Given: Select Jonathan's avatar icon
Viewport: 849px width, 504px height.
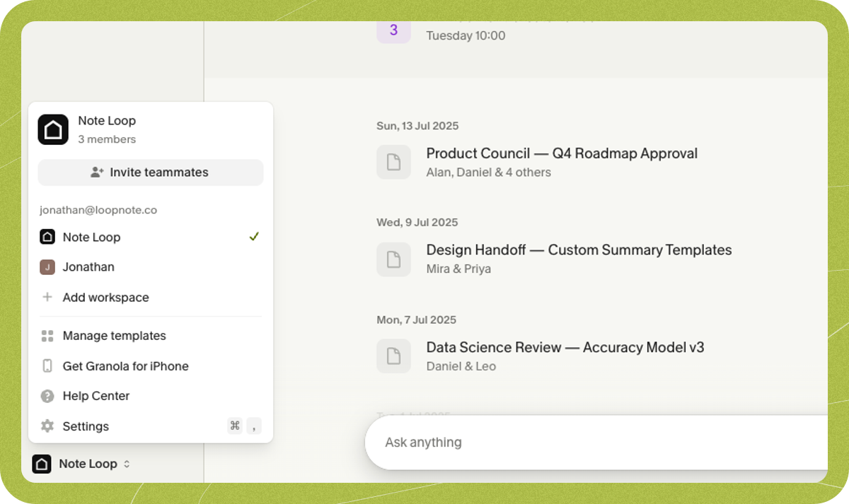Looking at the screenshot, I should [x=47, y=266].
